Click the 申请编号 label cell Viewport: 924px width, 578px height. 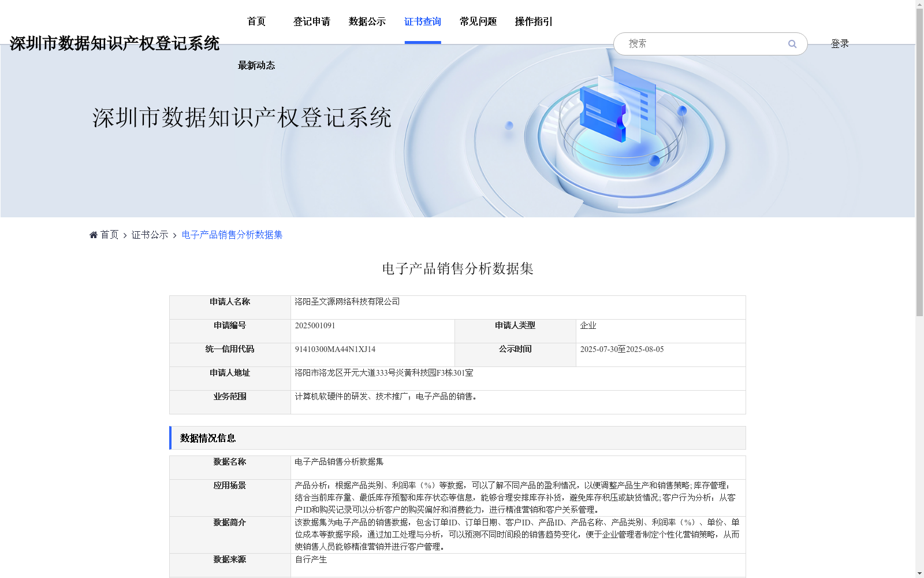tap(230, 331)
